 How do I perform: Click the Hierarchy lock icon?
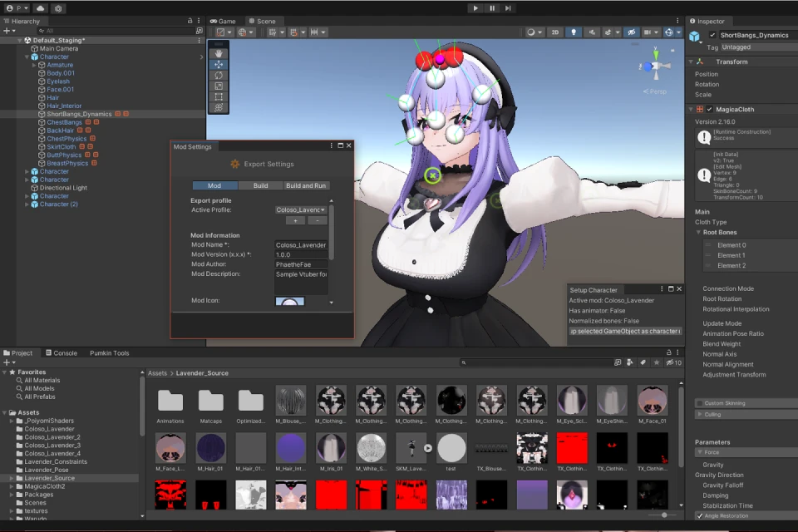point(190,21)
